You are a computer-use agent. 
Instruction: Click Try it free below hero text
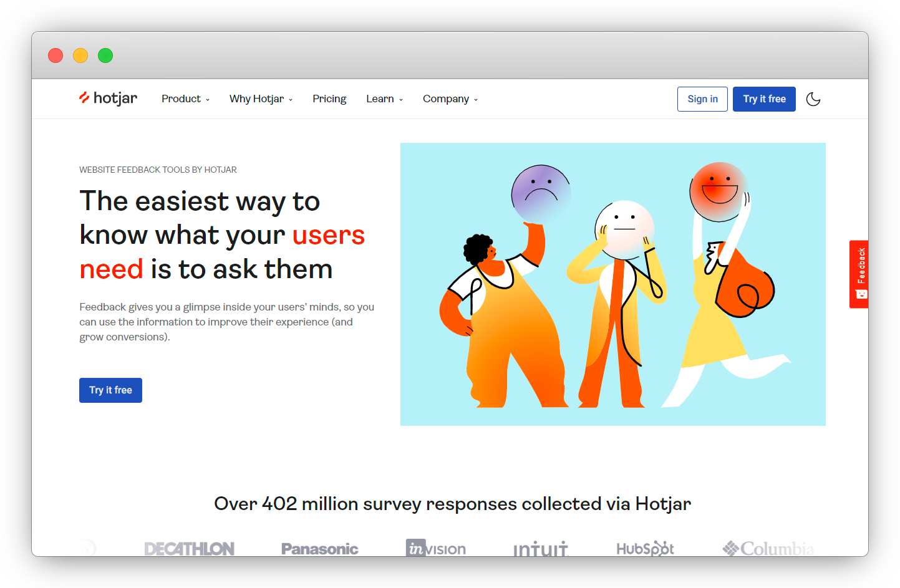tap(110, 390)
